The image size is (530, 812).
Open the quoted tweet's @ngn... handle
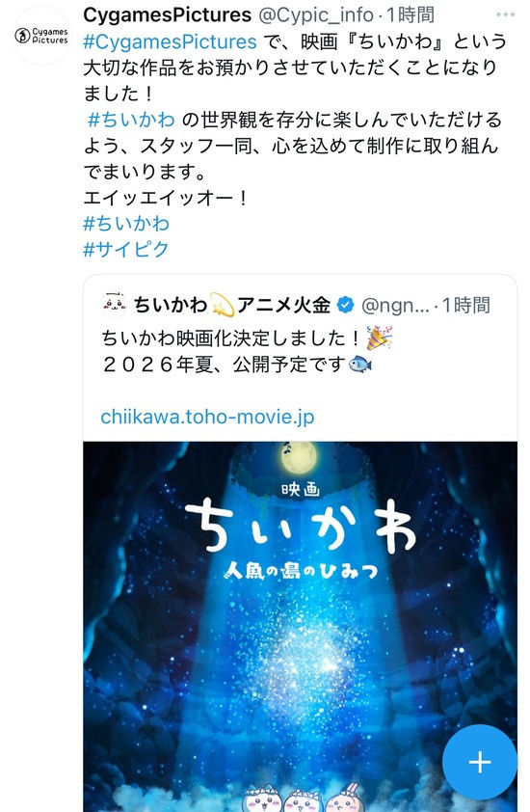pyautogui.click(x=395, y=306)
